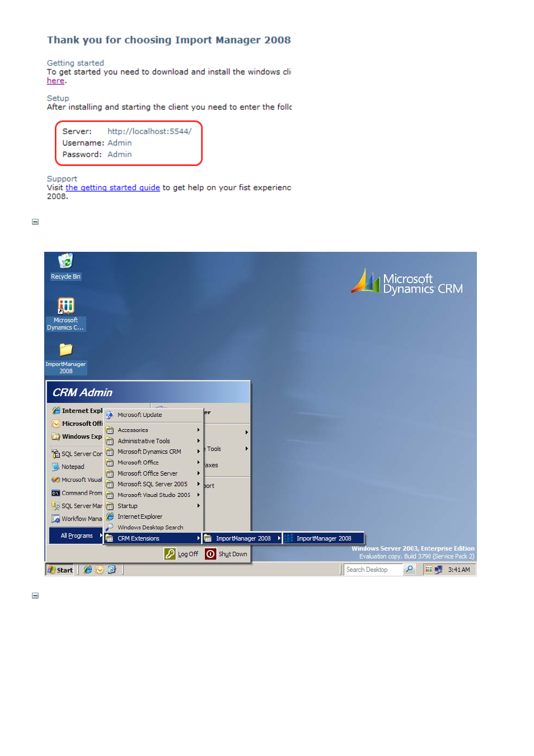This screenshot has height=756, width=534.
Task: Click the server URL http://localhost:5544/
Action: pos(149,132)
